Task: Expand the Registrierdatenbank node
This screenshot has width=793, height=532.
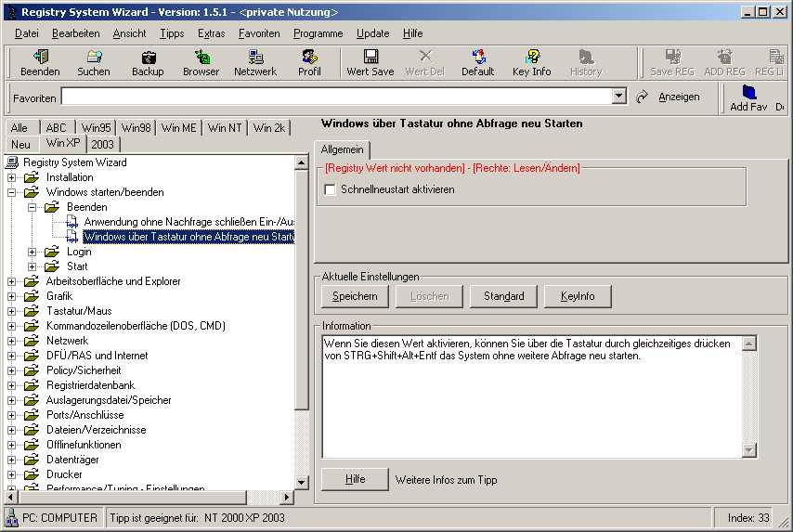Action: [12, 385]
